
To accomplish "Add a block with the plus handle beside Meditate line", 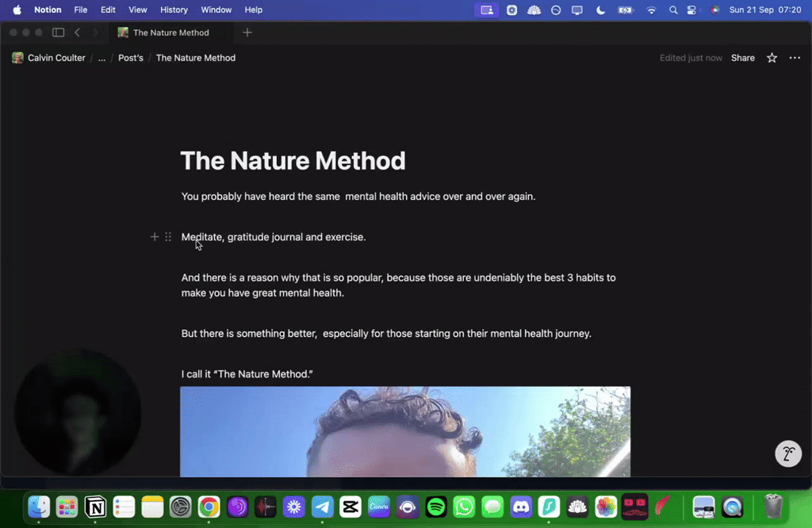I will pyautogui.click(x=155, y=236).
